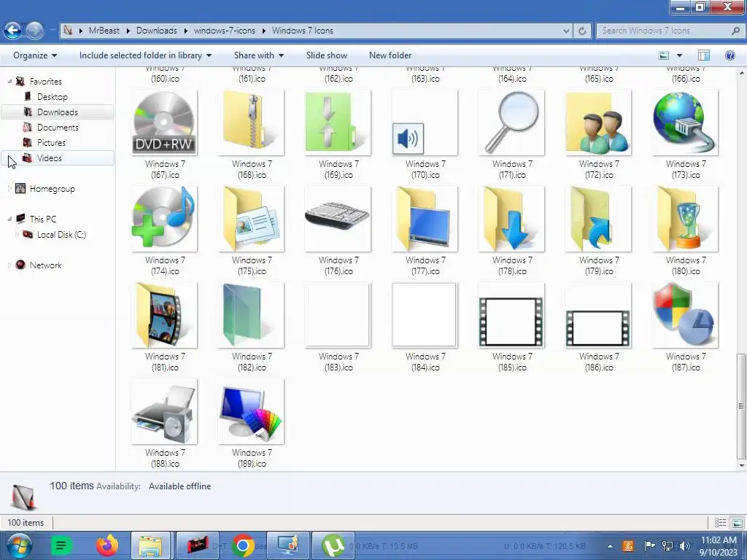The height and width of the screenshot is (560, 747).
Task: Click Windows 7 Icons breadcrumb segment
Action: (303, 31)
